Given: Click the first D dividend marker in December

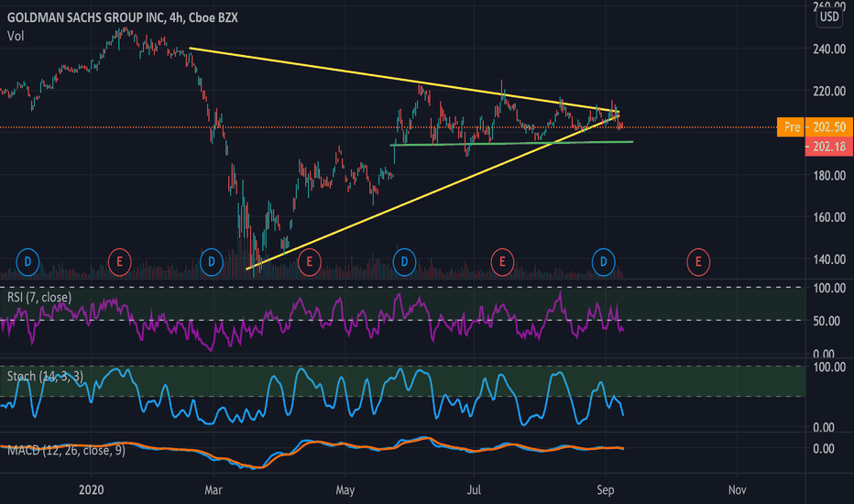Looking at the screenshot, I should pyautogui.click(x=27, y=262).
